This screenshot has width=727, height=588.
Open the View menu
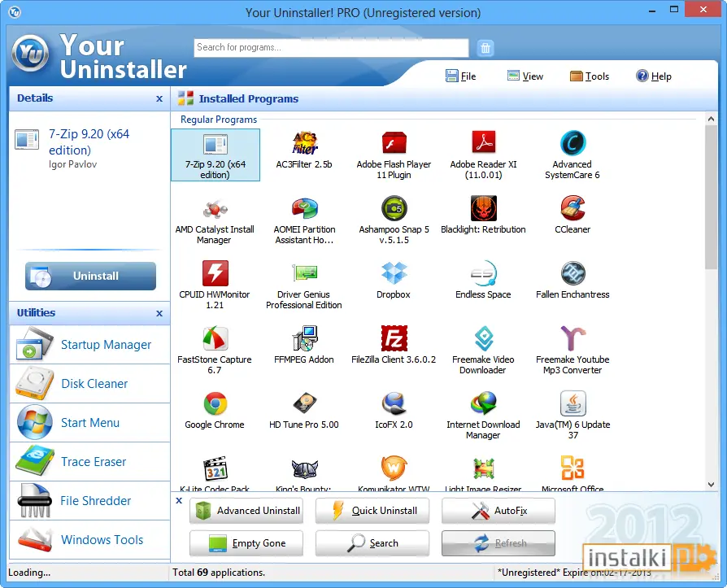click(x=525, y=76)
